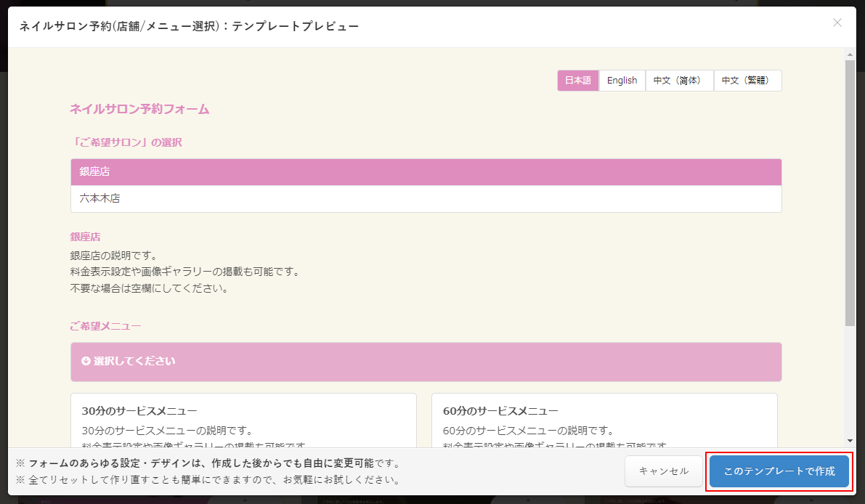This screenshot has height=504, width=865.
Task: Click the ご希望メニュー section heading
Action: click(x=105, y=326)
